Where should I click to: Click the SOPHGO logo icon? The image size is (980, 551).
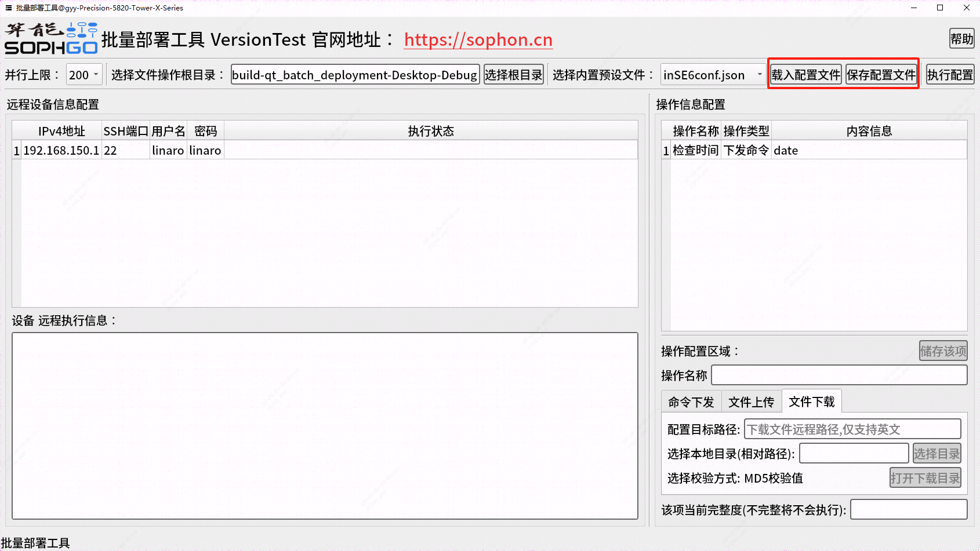click(51, 39)
